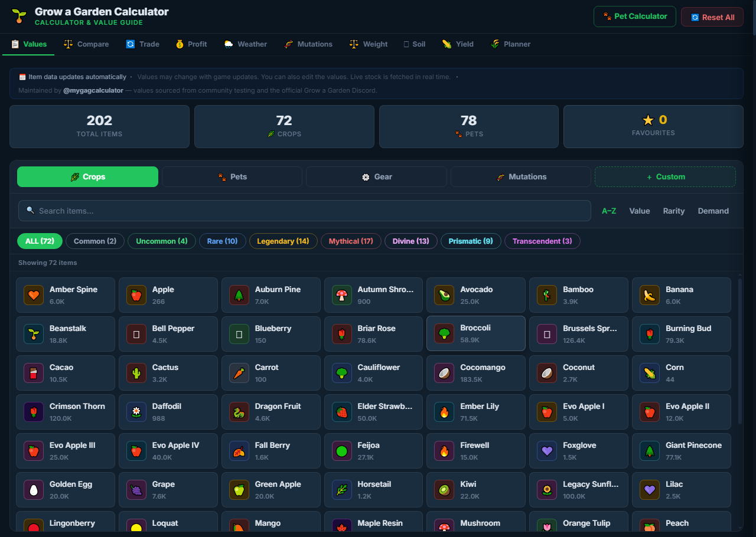Open the Yield tab
The height and width of the screenshot is (537, 756).
click(458, 44)
